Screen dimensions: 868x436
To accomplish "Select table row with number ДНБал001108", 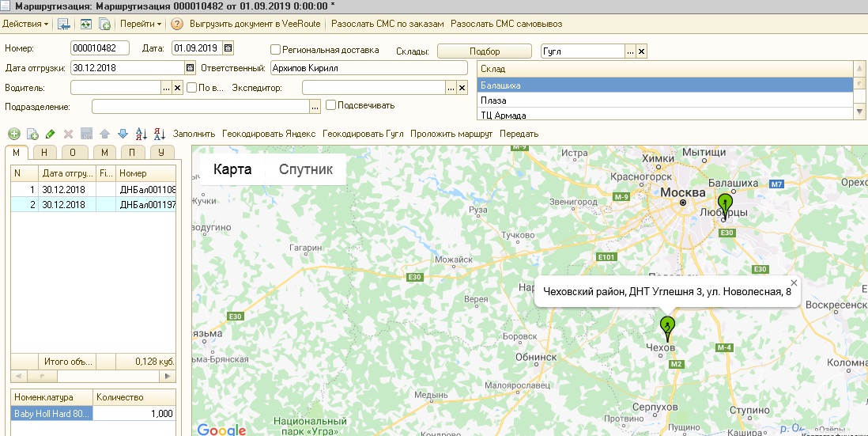I will 93,189.
